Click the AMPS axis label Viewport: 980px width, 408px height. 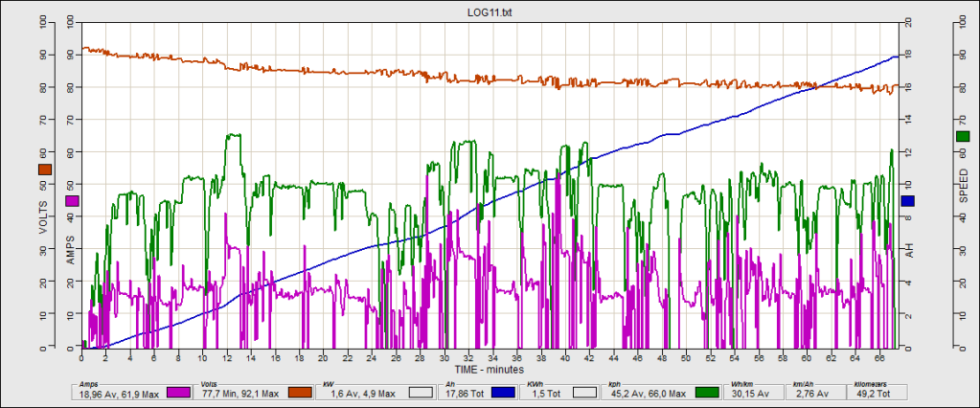coord(71,249)
